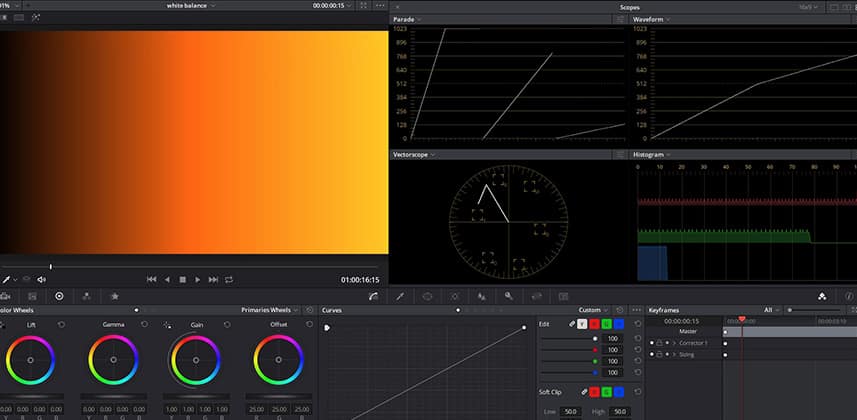
Task: Open viewer options menu (three dots)
Action: (x=380, y=5)
